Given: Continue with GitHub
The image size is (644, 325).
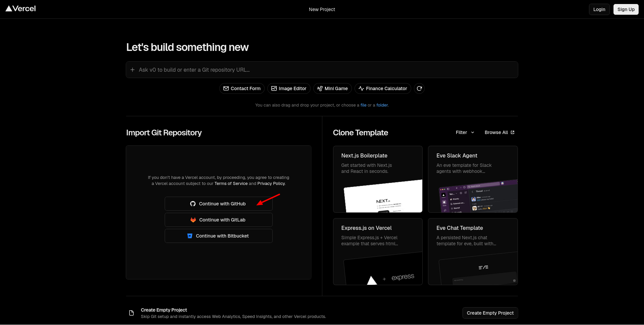Looking at the screenshot, I should point(219,204).
